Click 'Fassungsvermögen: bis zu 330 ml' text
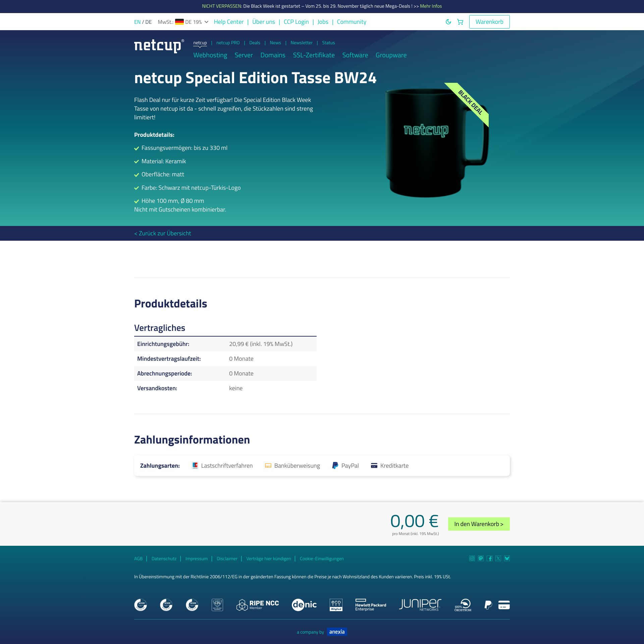 coord(184,148)
